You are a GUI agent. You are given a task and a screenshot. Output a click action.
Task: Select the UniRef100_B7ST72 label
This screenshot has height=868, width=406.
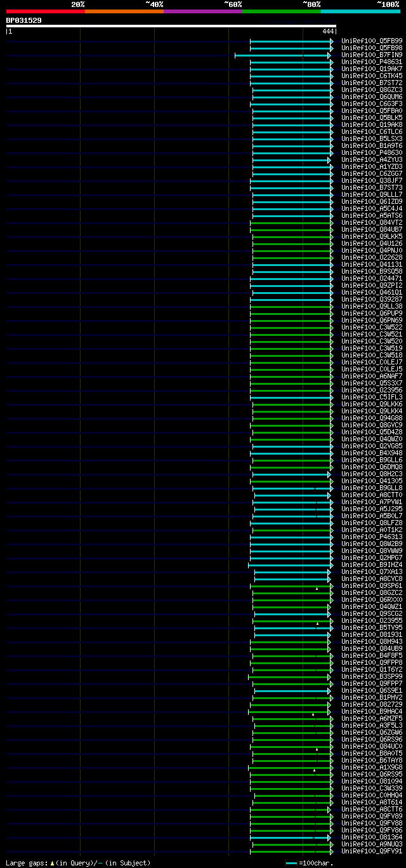pos(372,83)
